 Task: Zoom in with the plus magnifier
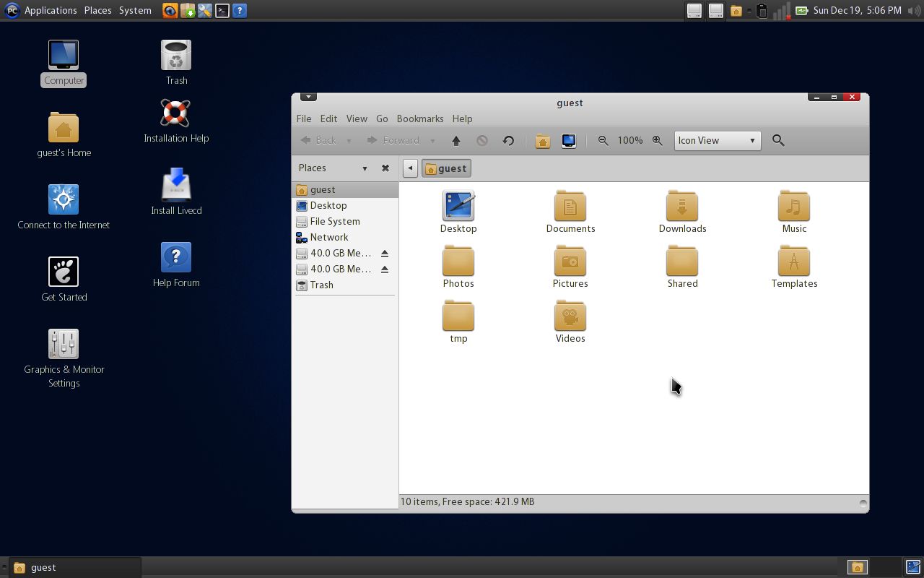(658, 141)
